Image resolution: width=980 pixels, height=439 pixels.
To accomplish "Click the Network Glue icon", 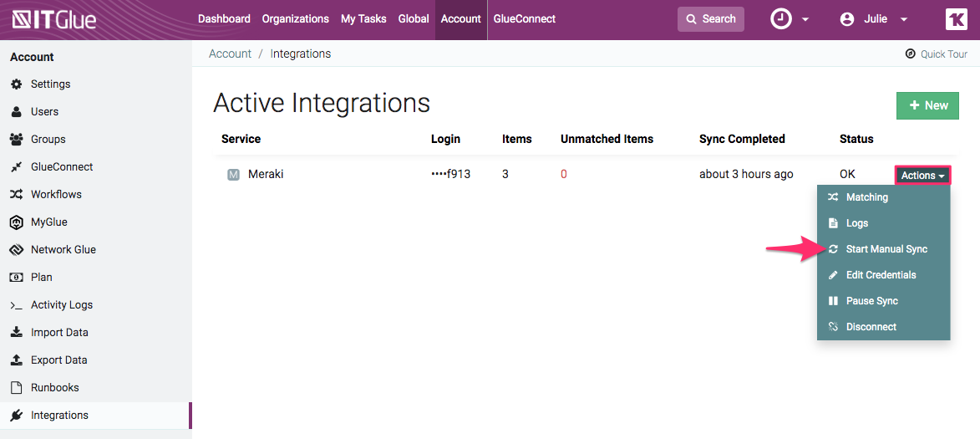I will (17, 249).
